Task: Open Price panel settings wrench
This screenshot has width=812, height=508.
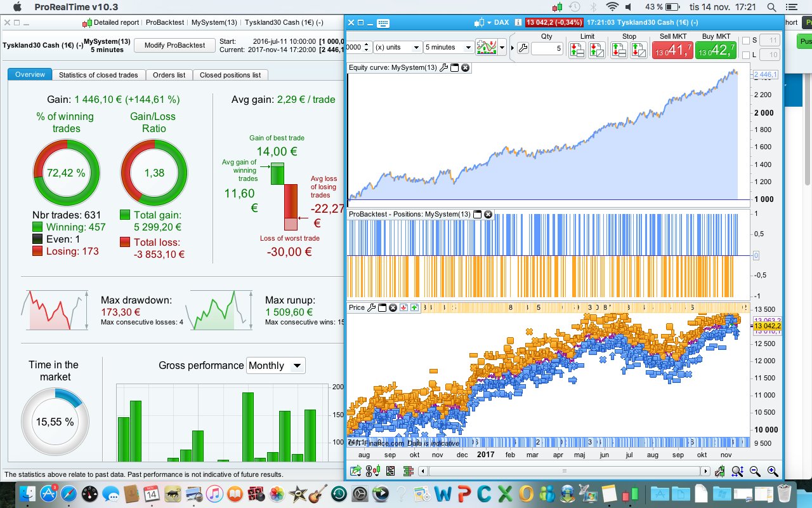Action: coord(372,307)
